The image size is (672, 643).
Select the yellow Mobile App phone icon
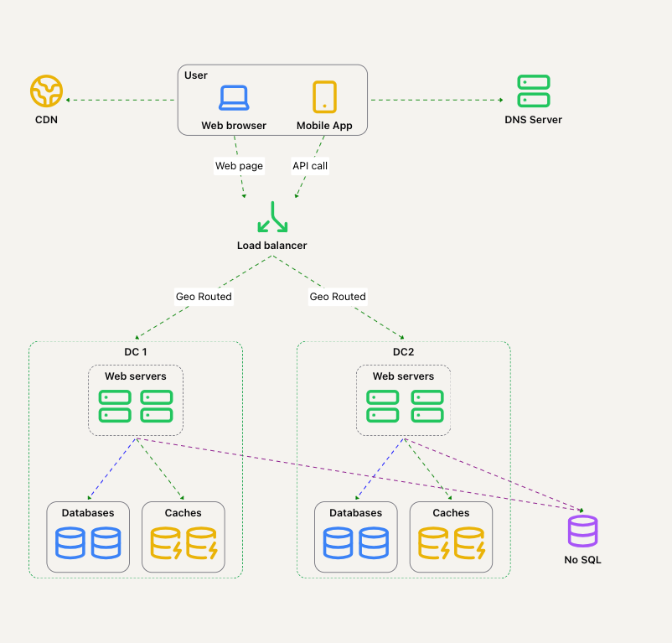[324, 97]
